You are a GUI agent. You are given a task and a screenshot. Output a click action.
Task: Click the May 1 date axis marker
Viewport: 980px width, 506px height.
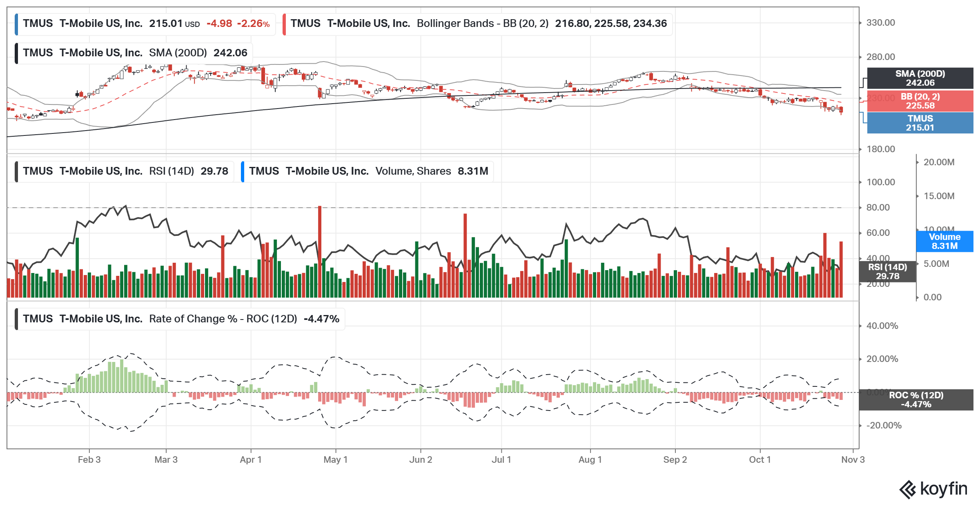point(335,460)
